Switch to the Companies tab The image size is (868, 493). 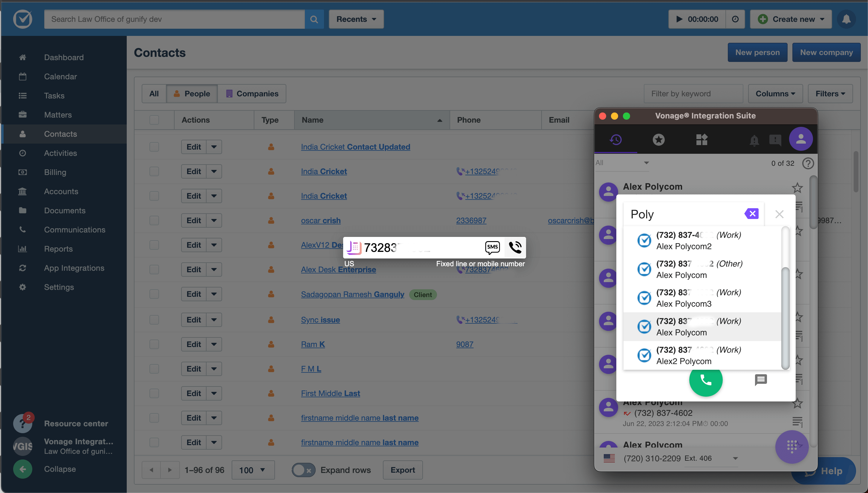[252, 94]
